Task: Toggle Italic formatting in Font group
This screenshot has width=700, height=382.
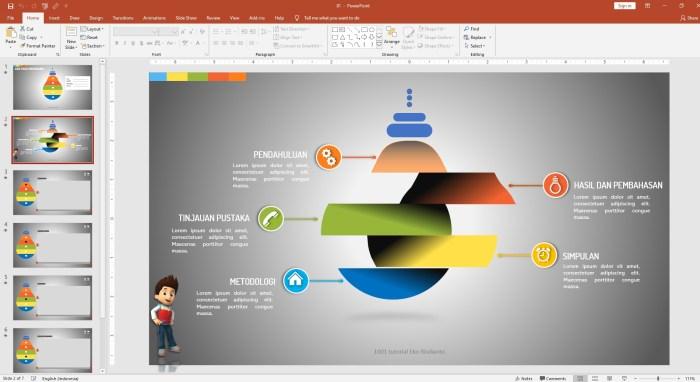Action: click(x=125, y=43)
